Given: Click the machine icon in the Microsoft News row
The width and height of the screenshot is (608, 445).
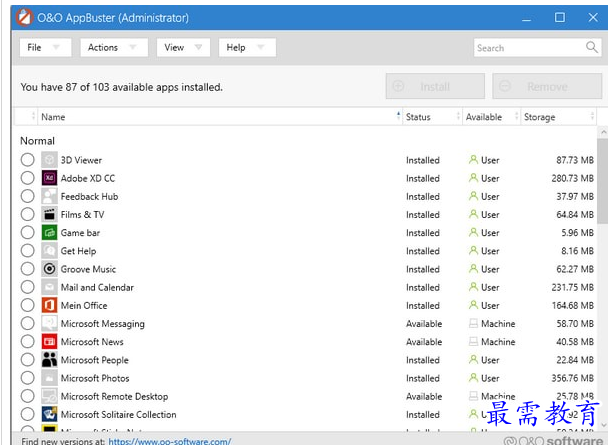Looking at the screenshot, I should click(x=473, y=341).
